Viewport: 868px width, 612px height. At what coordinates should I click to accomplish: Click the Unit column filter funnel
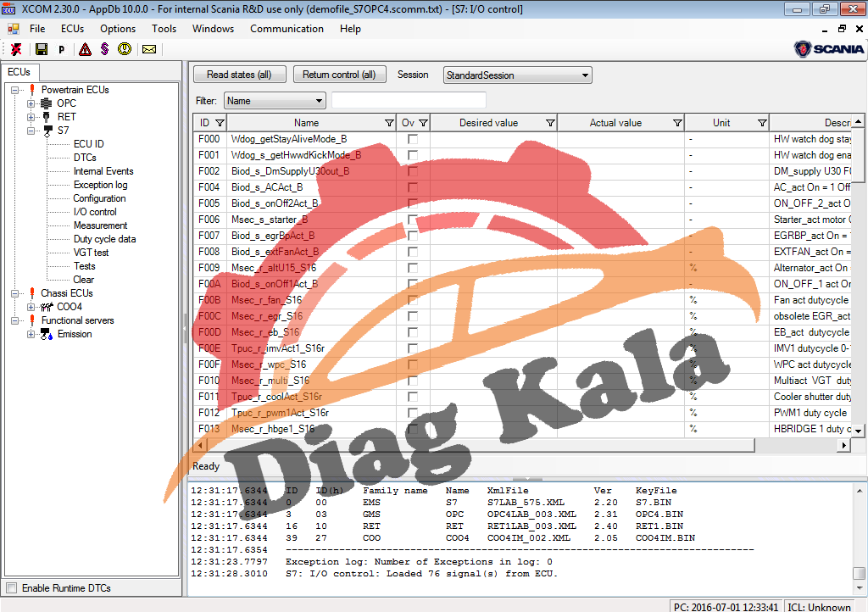pyautogui.click(x=762, y=123)
